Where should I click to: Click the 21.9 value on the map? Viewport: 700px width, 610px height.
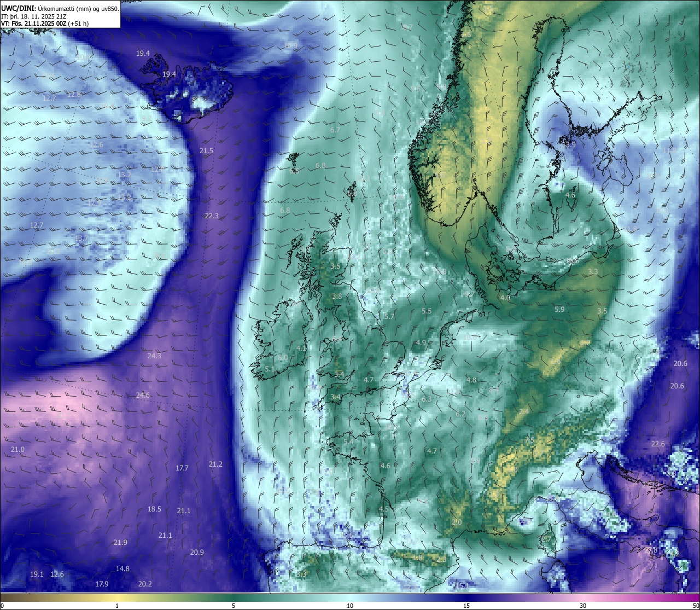[120, 543]
